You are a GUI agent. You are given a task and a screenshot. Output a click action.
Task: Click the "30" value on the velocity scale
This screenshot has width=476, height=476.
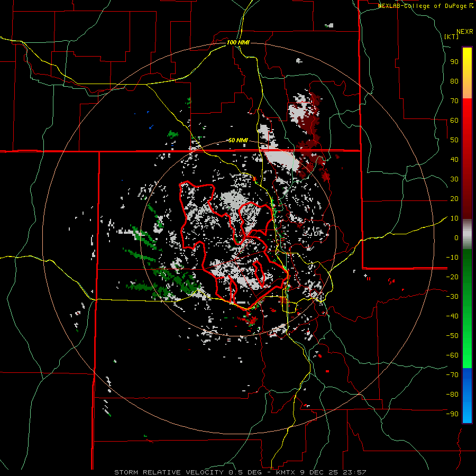454,179
